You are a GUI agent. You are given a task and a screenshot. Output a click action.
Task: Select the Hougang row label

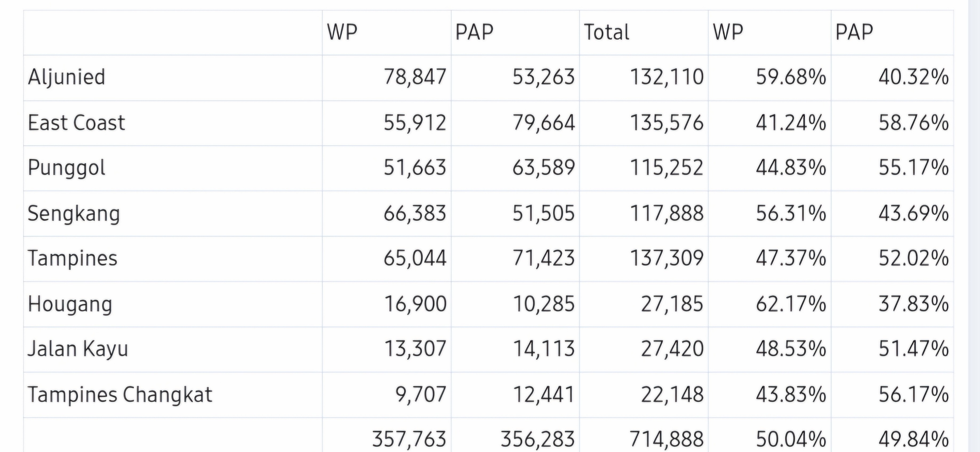click(x=70, y=304)
